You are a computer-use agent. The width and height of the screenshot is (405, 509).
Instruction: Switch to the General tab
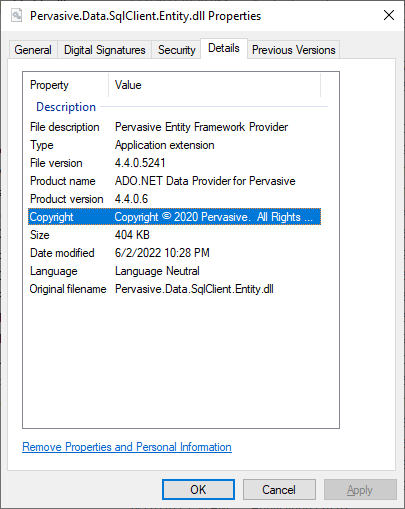pos(33,50)
